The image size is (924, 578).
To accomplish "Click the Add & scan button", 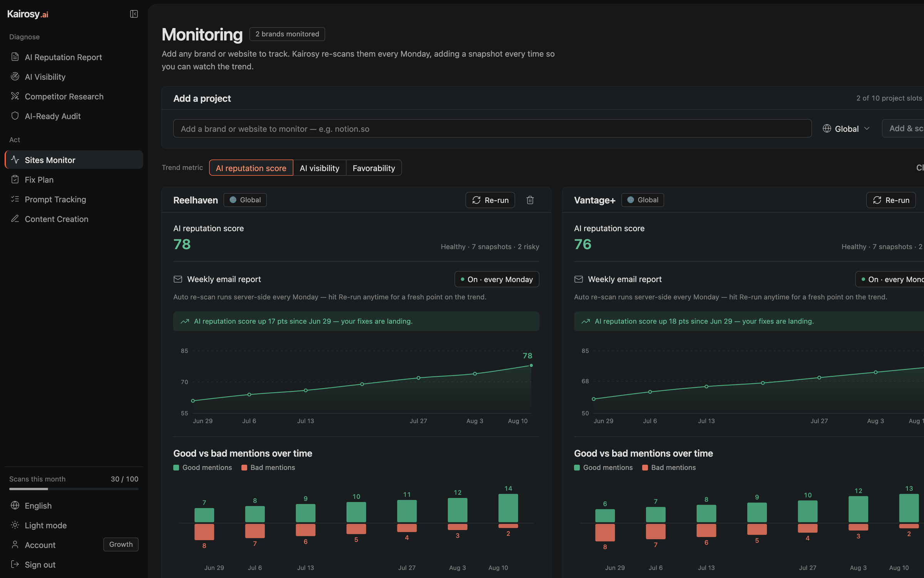I will [x=903, y=128].
